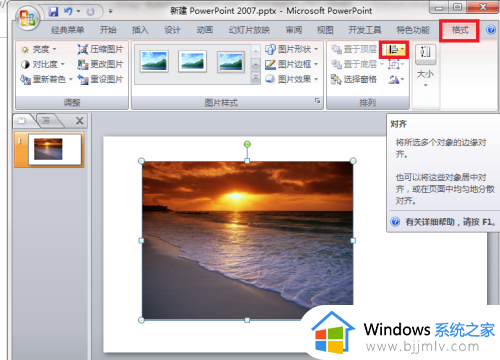Select the 格式 tab
The height and width of the screenshot is (360, 500).
[x=460, y=30]
